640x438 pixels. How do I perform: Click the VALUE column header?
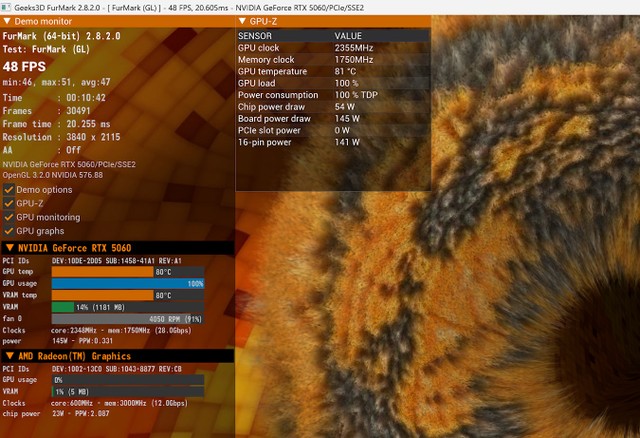click(x=348, y=36)
